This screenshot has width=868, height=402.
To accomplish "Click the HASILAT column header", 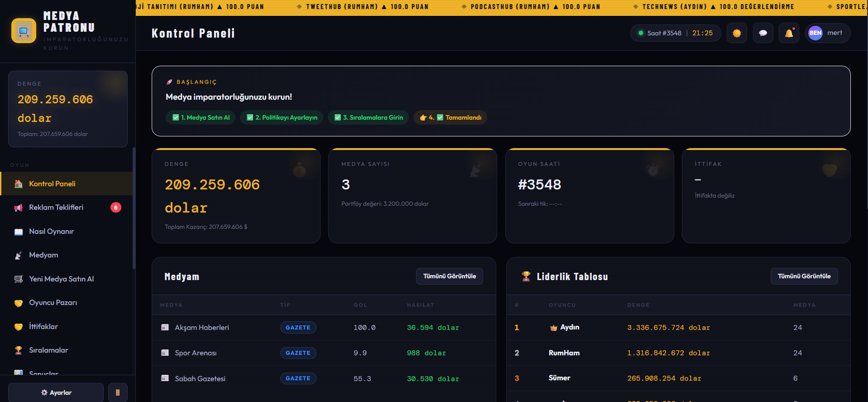I will [420, 305].
